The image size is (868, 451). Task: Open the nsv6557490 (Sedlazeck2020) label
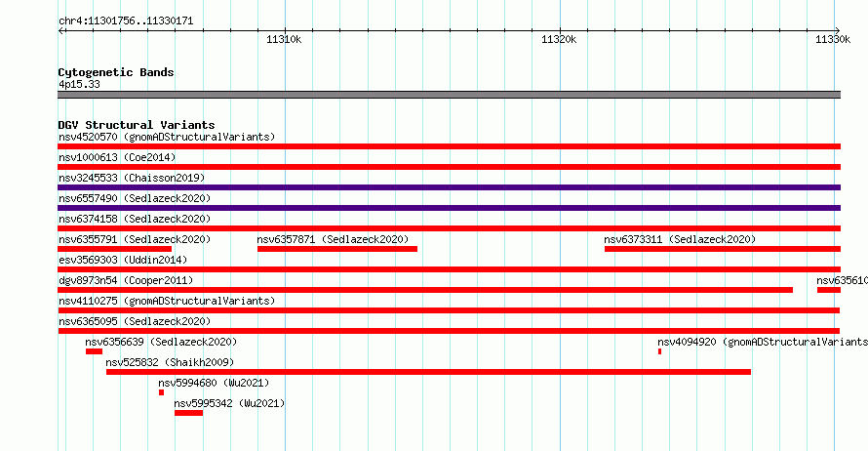[x=135, y=198]
